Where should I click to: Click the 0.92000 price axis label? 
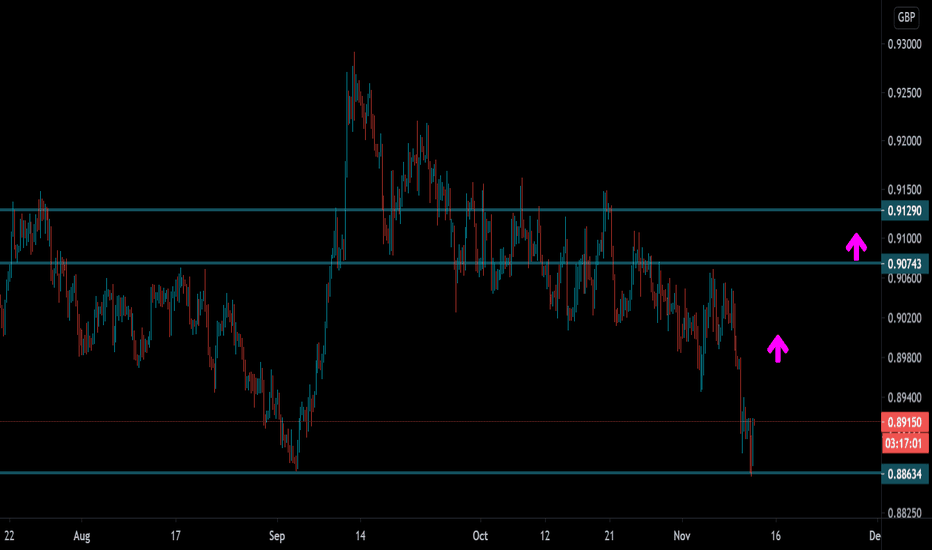click(904, 141)
